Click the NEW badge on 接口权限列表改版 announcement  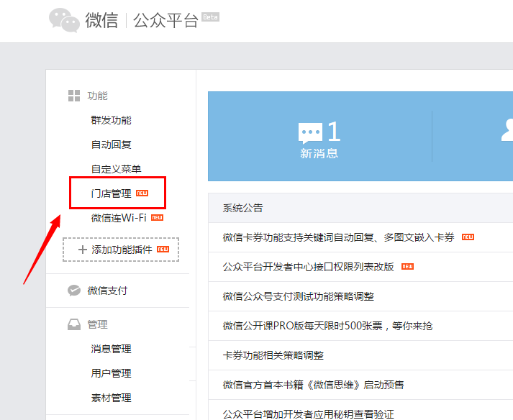coord(408,266)
